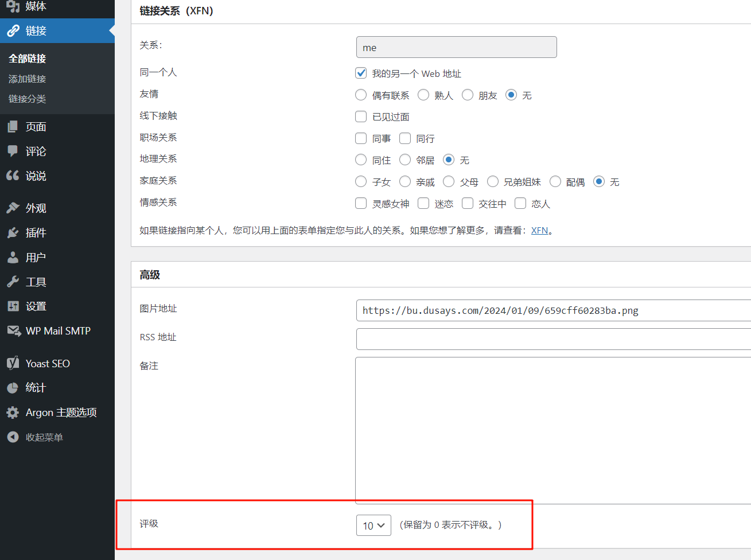Select 无 in the 地理关系 row
This screenshot has height=560, width=751.
(x=449, y=160)
